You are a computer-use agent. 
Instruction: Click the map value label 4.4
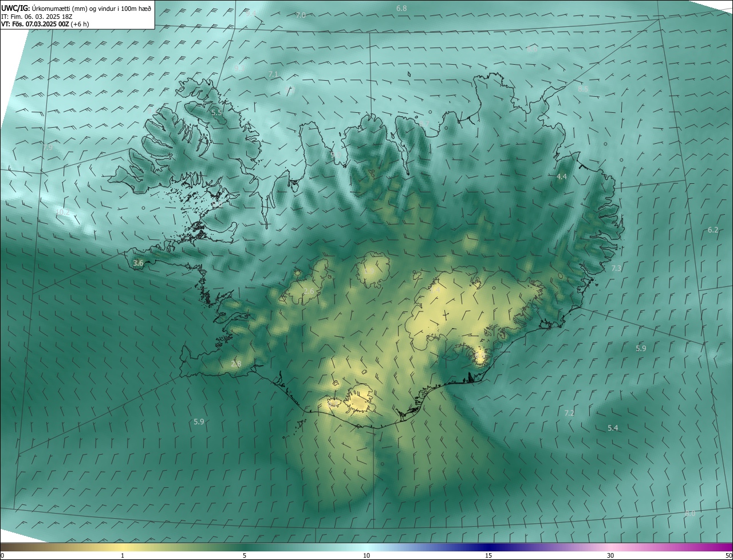coord(562,177)
